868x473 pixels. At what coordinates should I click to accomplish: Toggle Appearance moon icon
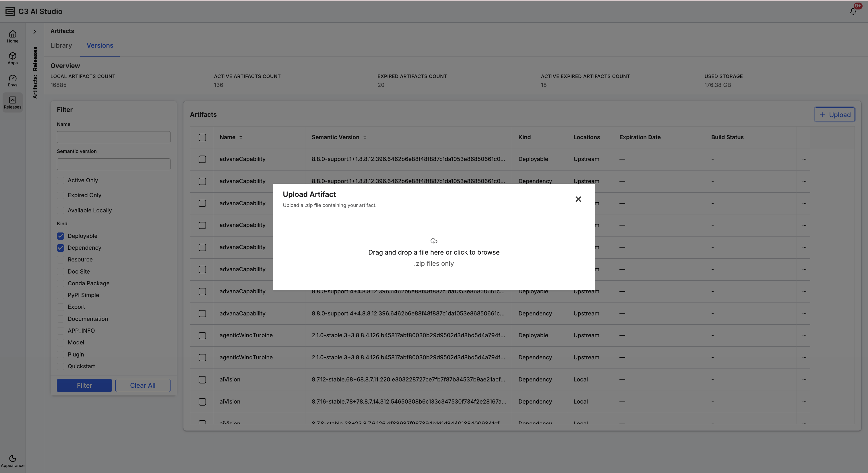pyautogui.click(x=12, y=458)
